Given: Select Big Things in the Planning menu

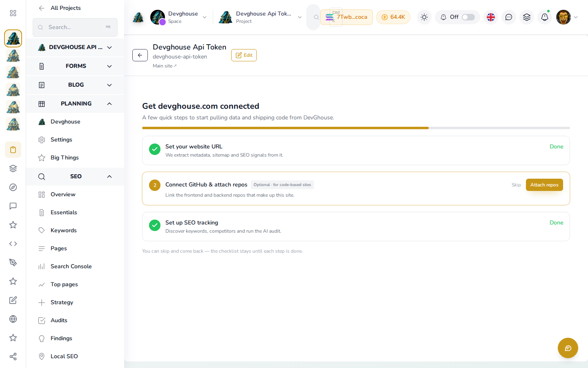Looking at the screenshot, I should pyautogui.click(x=75, y=158).
